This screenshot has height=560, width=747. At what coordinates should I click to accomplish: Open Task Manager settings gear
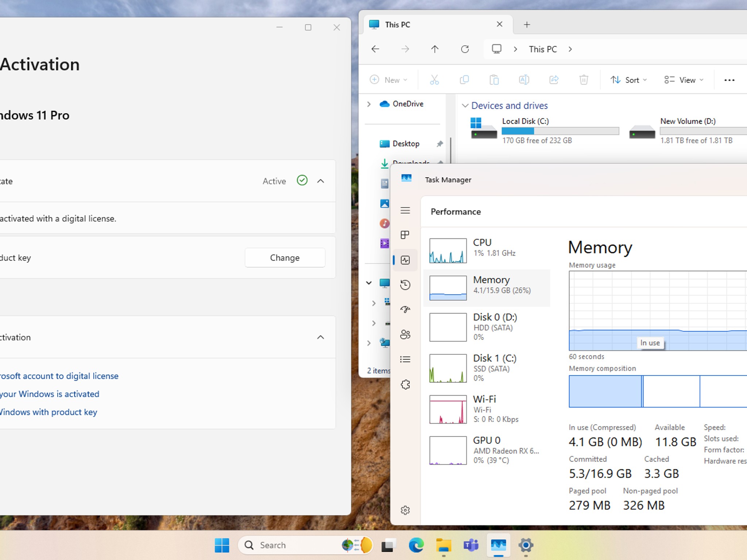(405, 510)
